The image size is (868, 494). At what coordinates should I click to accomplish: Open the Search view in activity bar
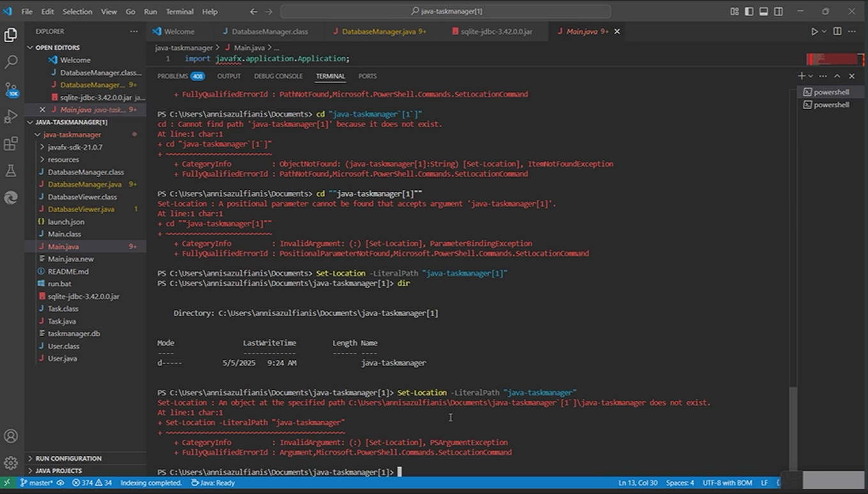coord(11,62)
